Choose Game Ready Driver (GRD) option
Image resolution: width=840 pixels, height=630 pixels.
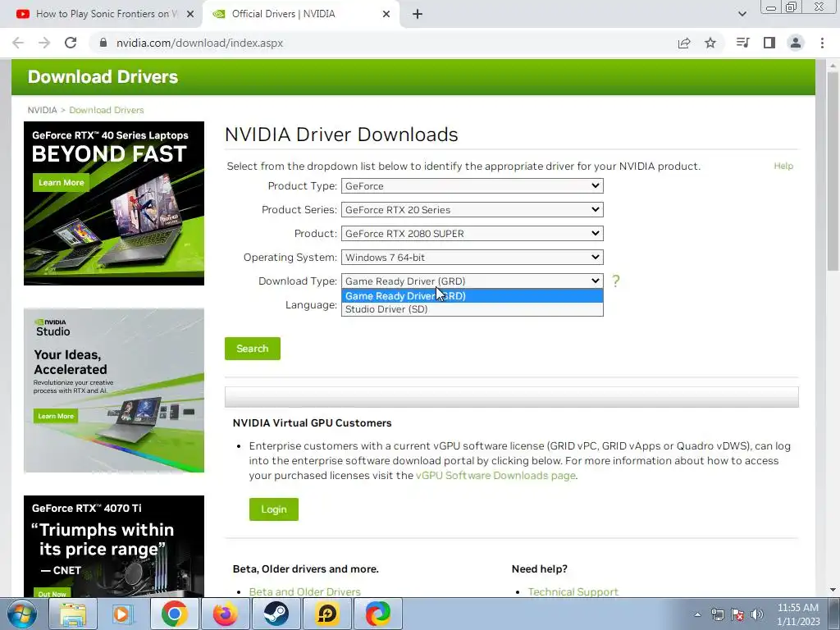472,295
